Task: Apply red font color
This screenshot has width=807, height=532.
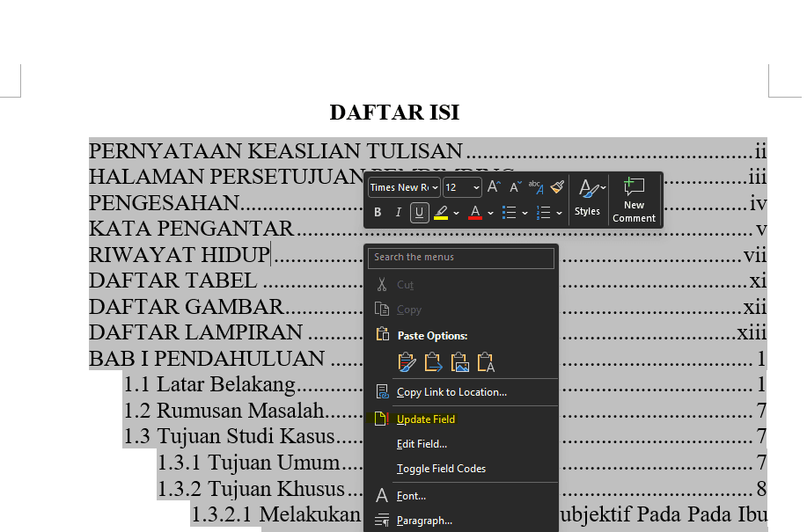Action: tap(475, 212)
